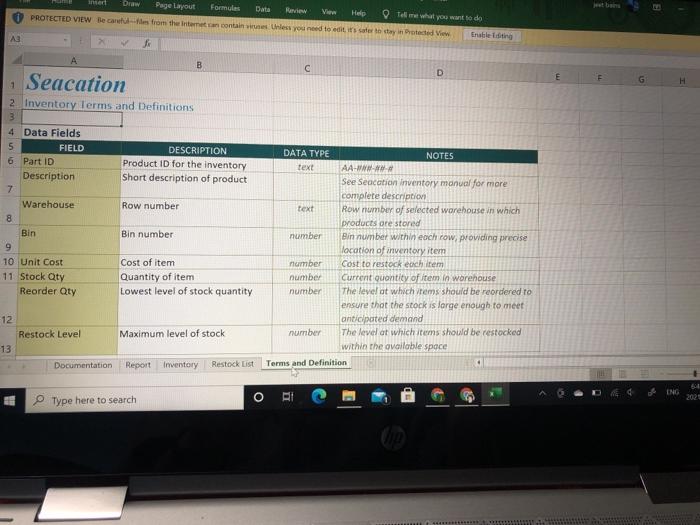Select the Warehouse field cell
This screenshot has height=525, width=700.
pyautogui.click(x=70, y=212)
